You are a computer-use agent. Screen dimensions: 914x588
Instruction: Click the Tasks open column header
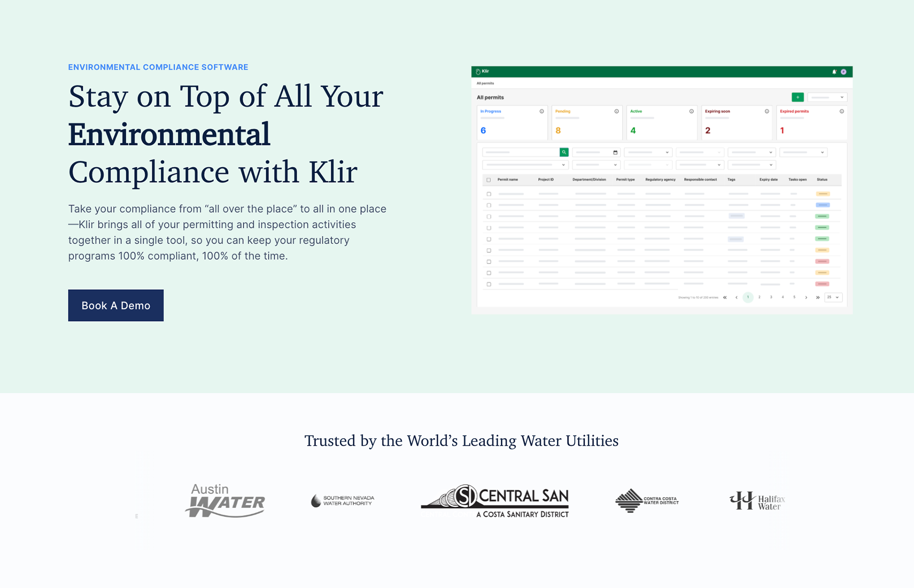pyautogui.click(x=797, y=180)
